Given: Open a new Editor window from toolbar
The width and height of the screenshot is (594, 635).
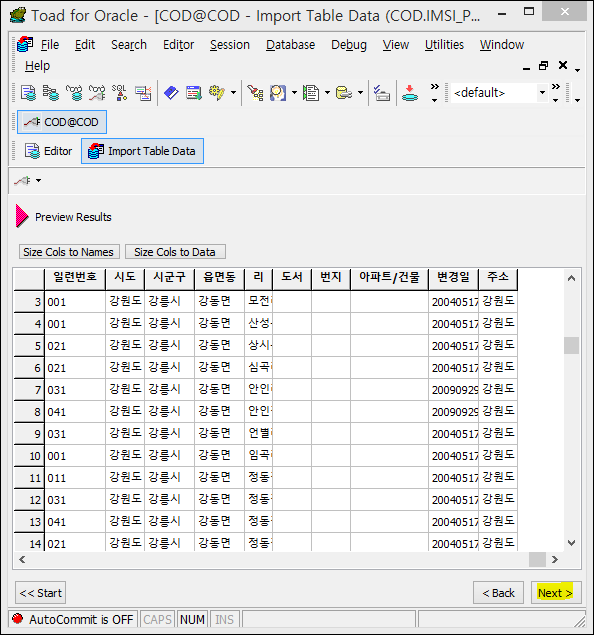Looking at the screenshot, I should click(x=28, y=93).
